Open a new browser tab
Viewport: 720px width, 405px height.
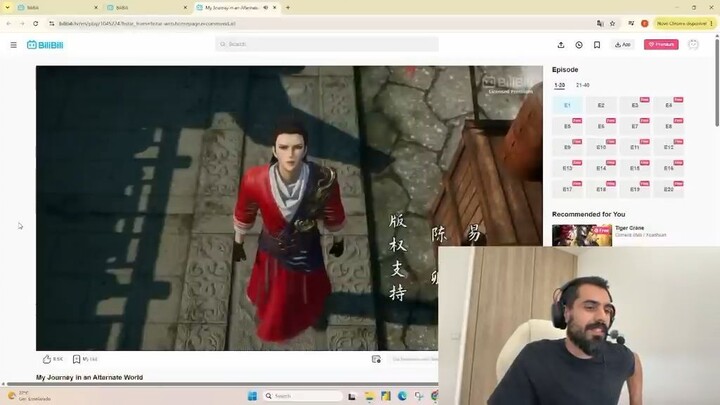(288, 8)
